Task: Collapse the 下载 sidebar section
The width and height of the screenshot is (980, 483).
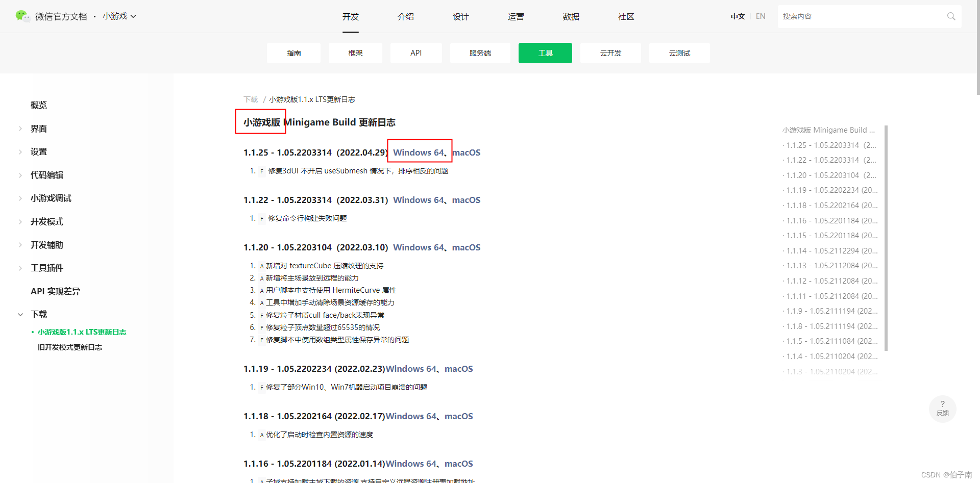Action: [x=20, y=315]
